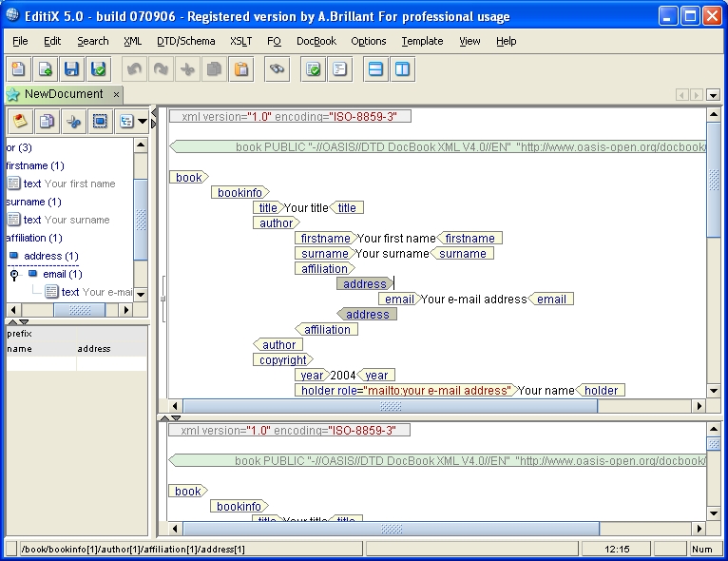Viewport: 728px width, 561px height.
Task: Open the DocBook menu
Action: [x=316, y=41]
